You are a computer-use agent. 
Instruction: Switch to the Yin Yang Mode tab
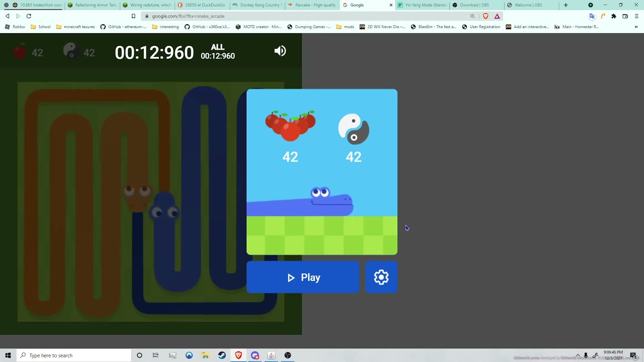[x=422, y=5]
